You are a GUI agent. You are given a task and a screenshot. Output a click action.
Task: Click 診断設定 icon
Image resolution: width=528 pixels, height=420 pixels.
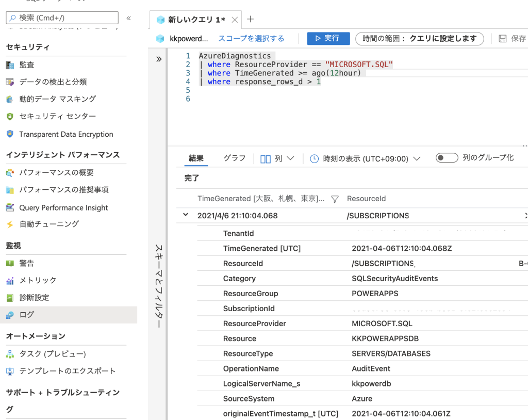[10, 298]
